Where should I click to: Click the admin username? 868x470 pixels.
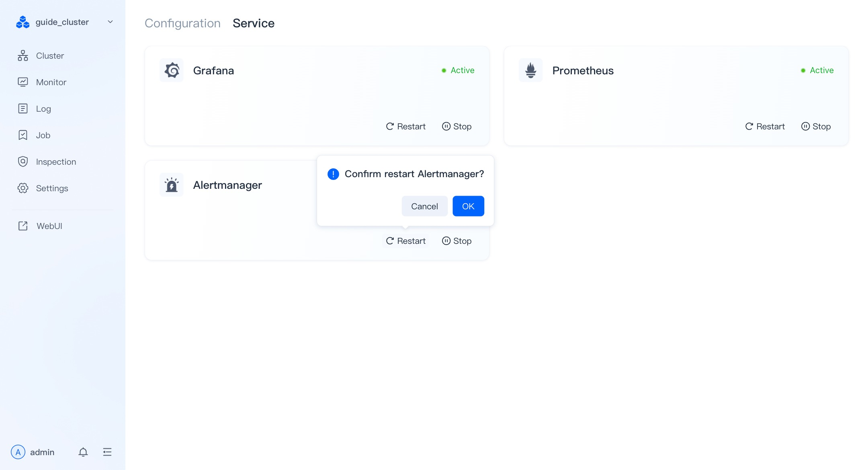click(42, 452)
